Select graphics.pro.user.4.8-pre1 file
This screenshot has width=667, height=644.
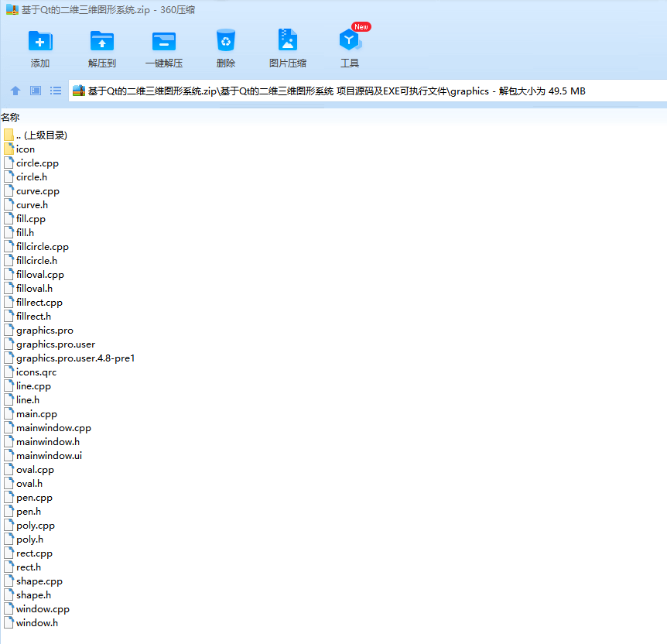(70, 358)
